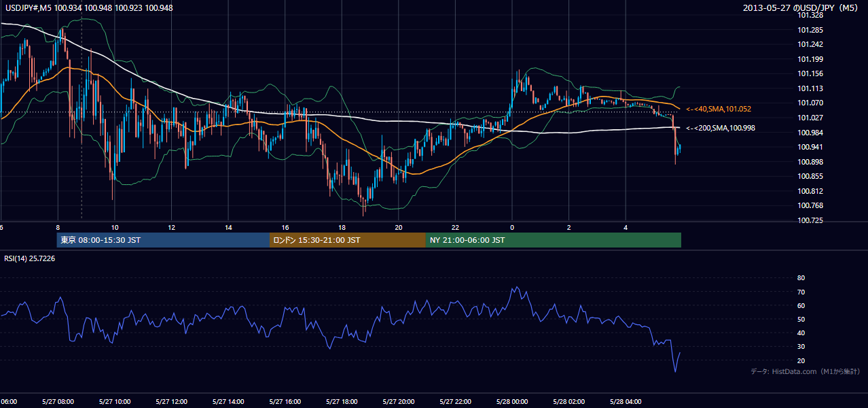The height and width of the screenshot is (408, 868).
Task: Click the 5/27 18:00 bottom time label
Action: tap(342, 402)
